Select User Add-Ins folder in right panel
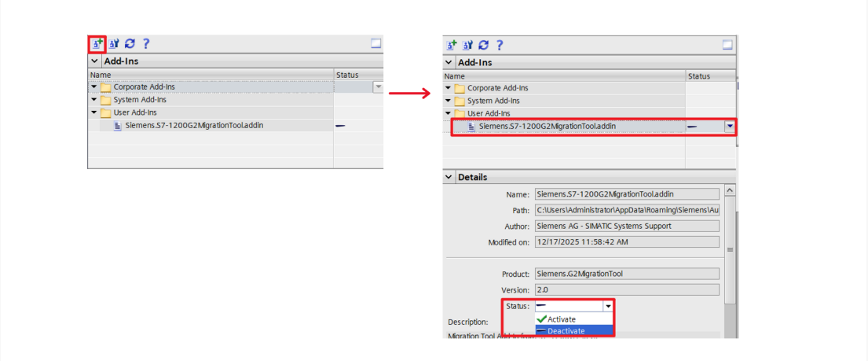868x361 pixels. coord(489,114)
